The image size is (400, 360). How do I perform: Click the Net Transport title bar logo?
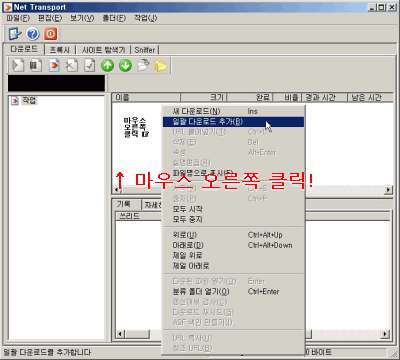(7, 7)
